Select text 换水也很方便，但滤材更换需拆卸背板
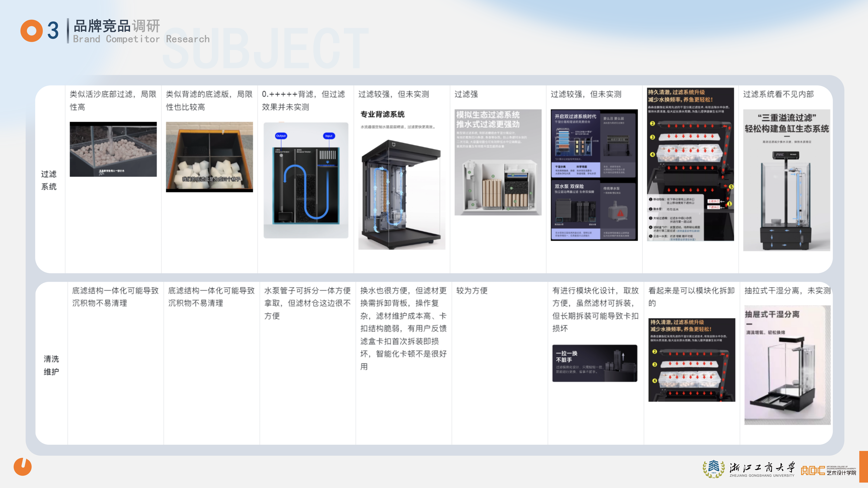 (x=403, y=297)
